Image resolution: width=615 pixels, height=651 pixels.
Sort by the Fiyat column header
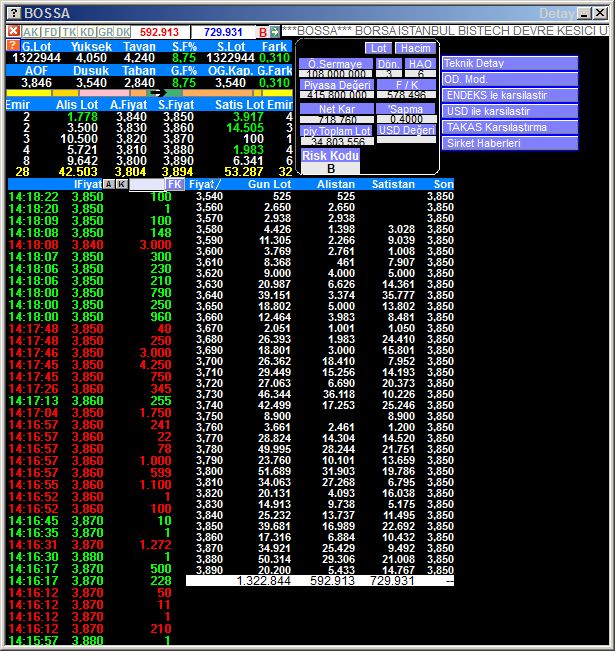204,184
